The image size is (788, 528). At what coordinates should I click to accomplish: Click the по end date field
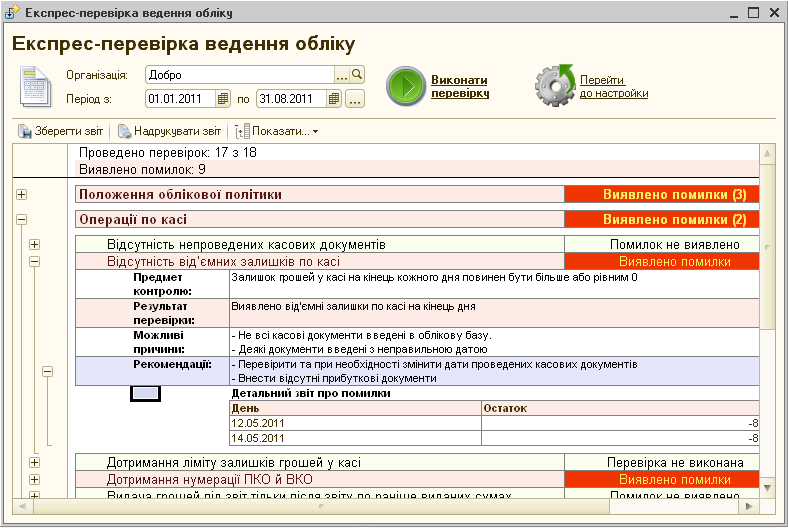pyautogui.click(x=291, y=98)
